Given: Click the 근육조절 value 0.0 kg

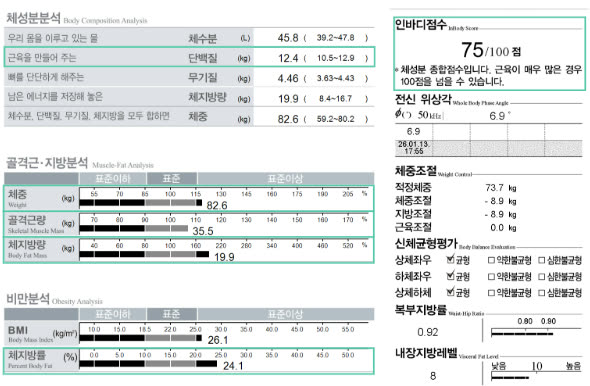Looking at the screenshot, I should pos(503,228).
